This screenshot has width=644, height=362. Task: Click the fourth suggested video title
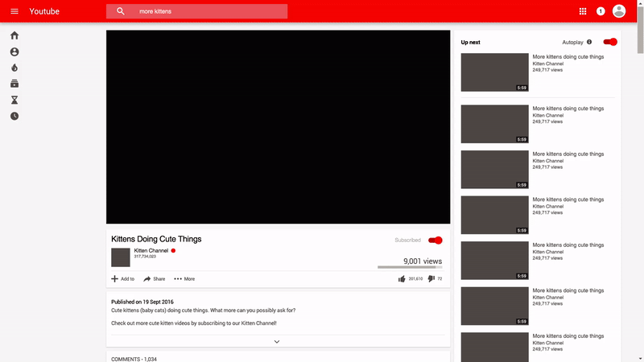pos(568,200)
